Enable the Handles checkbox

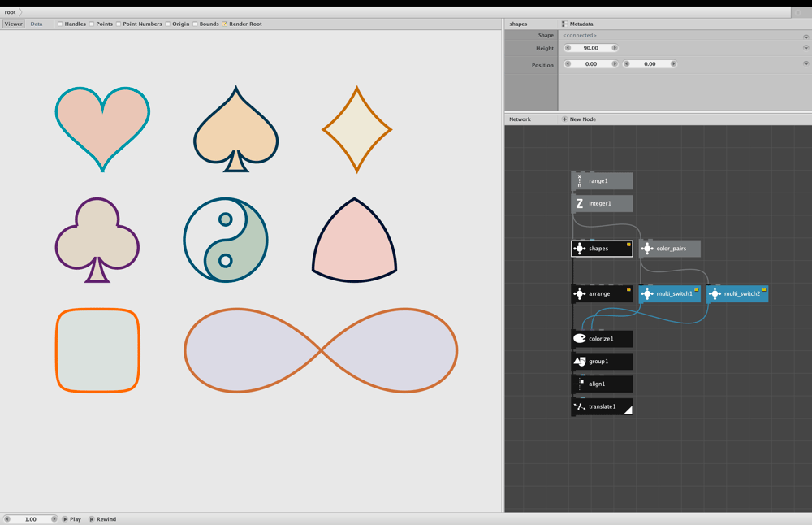[60, 24]
